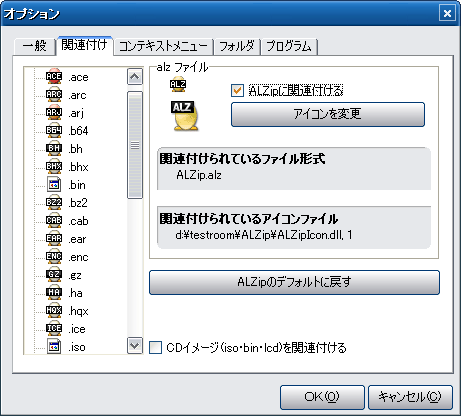Click the キャンセル(C) button
Image resolution: width=461 pixels, height=416 pixels.
pyautogui.click(x=410, y=397)
